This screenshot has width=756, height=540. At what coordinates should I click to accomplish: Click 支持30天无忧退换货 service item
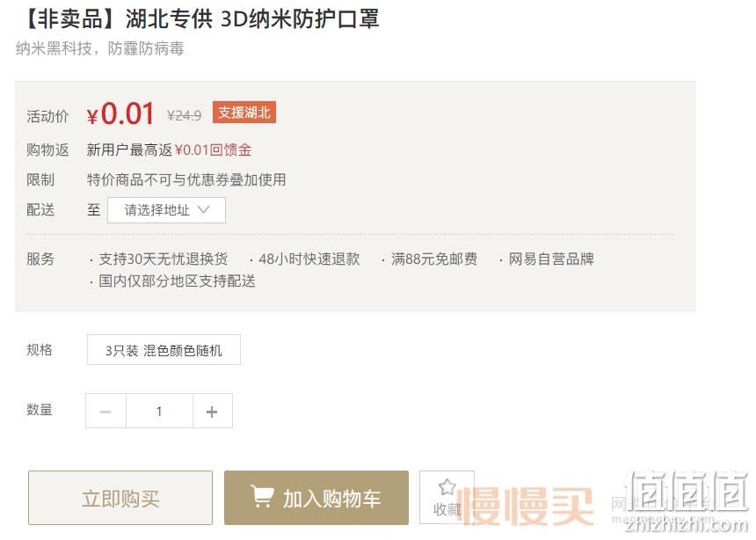(163, 259)
